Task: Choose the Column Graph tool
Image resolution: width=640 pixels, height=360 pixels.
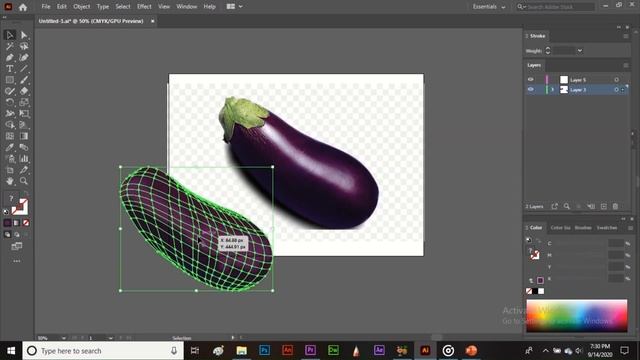Action: coord(24,158)
